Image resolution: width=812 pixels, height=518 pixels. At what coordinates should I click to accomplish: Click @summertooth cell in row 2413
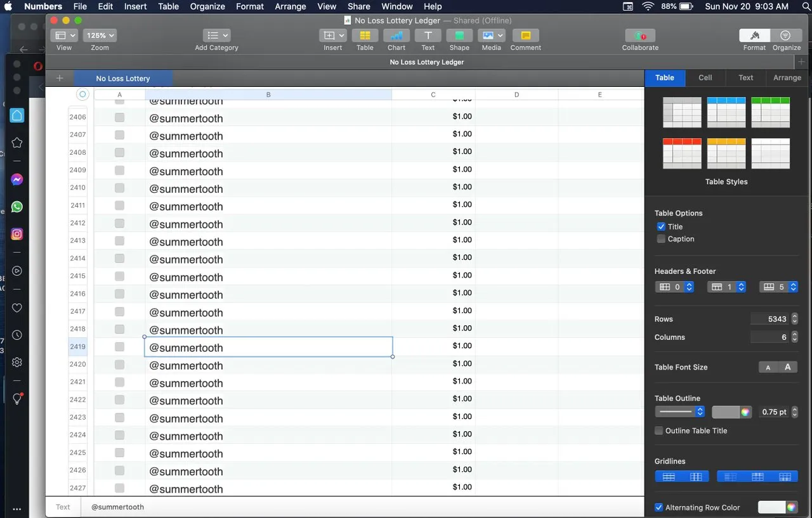coord(268,241)
